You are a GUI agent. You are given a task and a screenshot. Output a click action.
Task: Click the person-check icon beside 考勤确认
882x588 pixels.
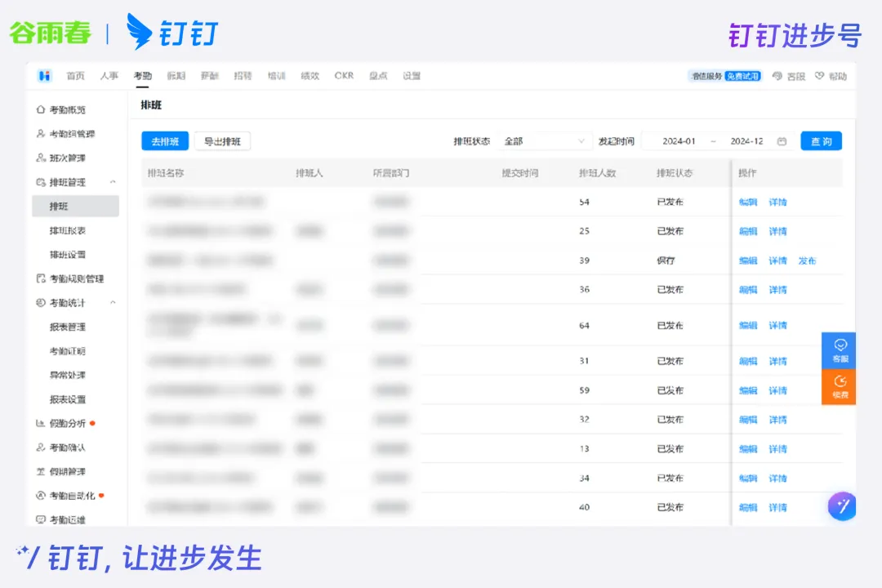click(x=41, y=448)
